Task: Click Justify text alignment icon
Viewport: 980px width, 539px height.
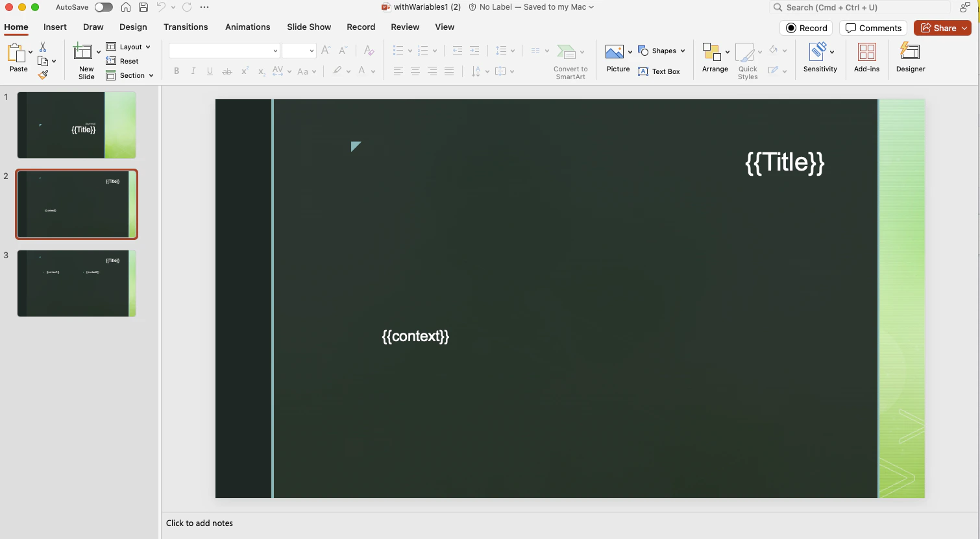Action: pos(449,71)
